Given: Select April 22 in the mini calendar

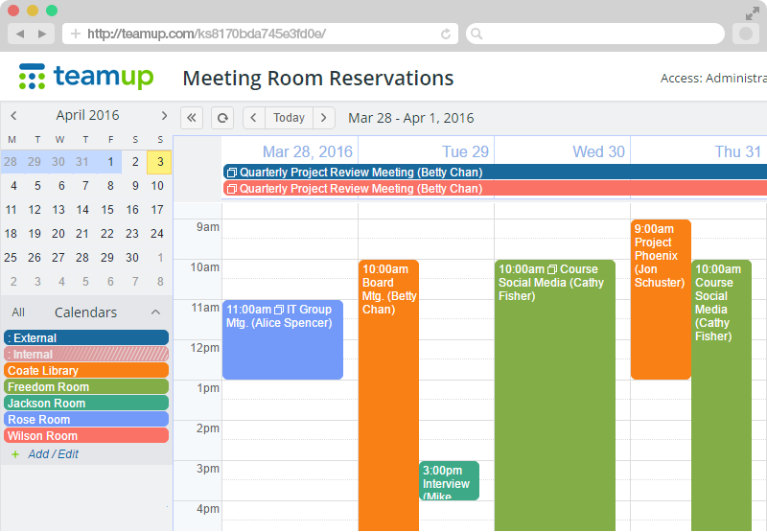Looking at the screenshot, I should (107, 234).
